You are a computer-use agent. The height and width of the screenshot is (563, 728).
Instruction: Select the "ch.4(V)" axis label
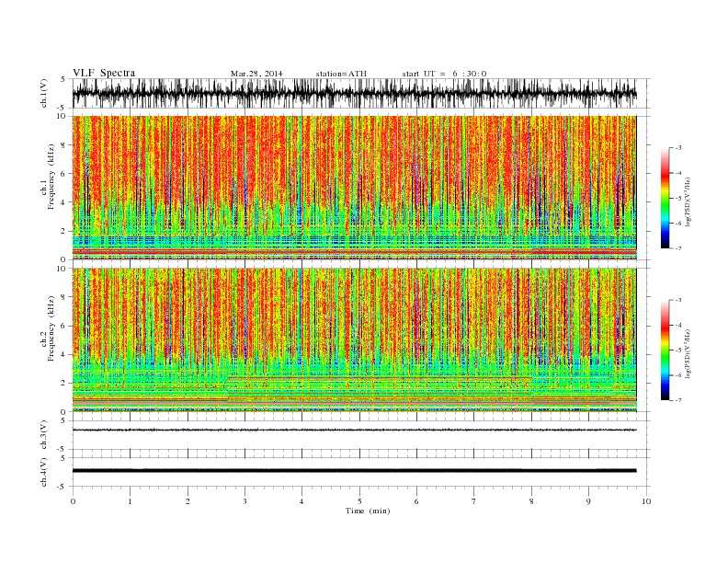tap(44, 472)
